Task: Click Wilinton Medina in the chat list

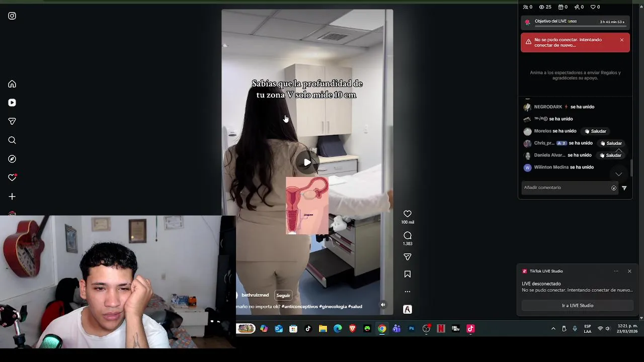Action: 551,167
